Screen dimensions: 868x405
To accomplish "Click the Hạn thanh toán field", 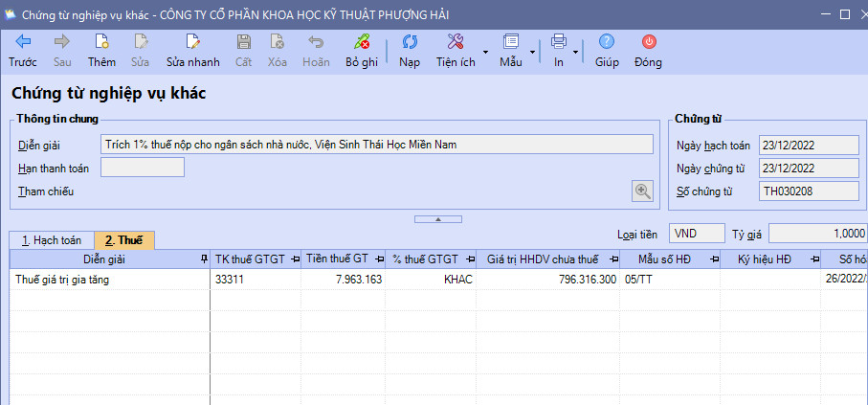I will pyautogui.click(x=143, y=168).
